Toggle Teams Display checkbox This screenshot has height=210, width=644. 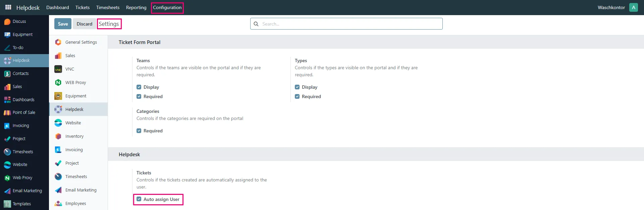139,87
